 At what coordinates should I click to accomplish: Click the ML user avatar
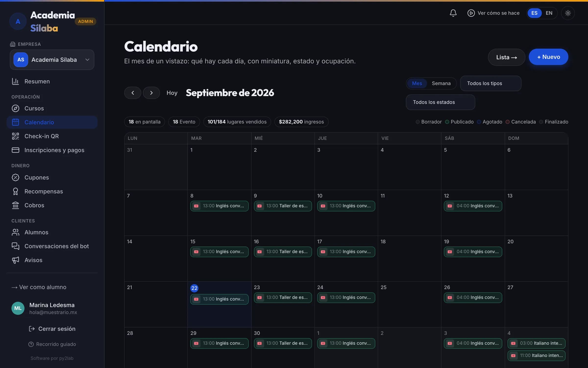pos(18,308)
